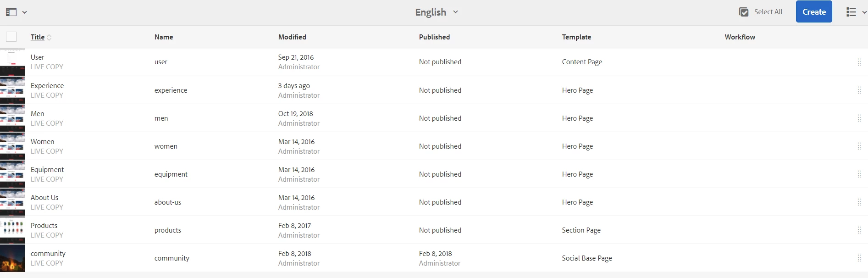
Task: Click the 'Select All' label
Action: tap(768, 12)
